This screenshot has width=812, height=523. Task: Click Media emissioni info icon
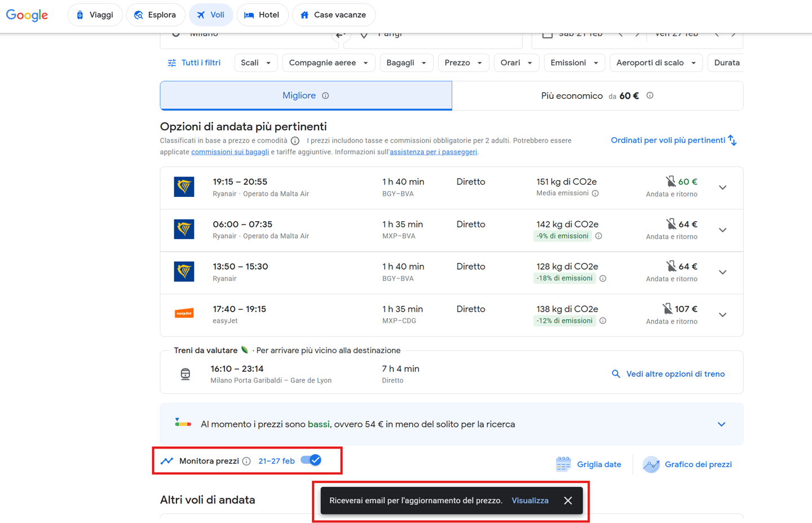point(595,194)
